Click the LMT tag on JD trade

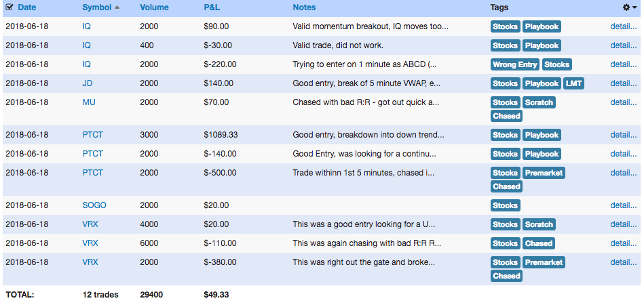tap(573, 83)
